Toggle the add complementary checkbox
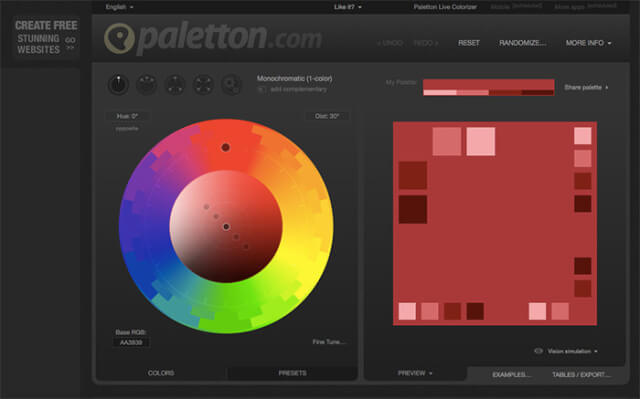This screenshot has height=399, width=640. tap(261, 89)
